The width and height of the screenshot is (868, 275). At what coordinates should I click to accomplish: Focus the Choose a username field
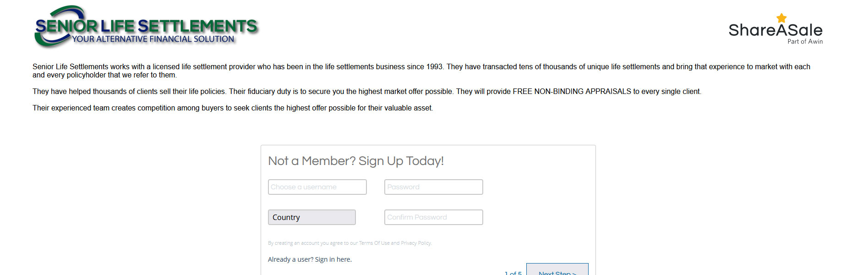tap(317, 187)
